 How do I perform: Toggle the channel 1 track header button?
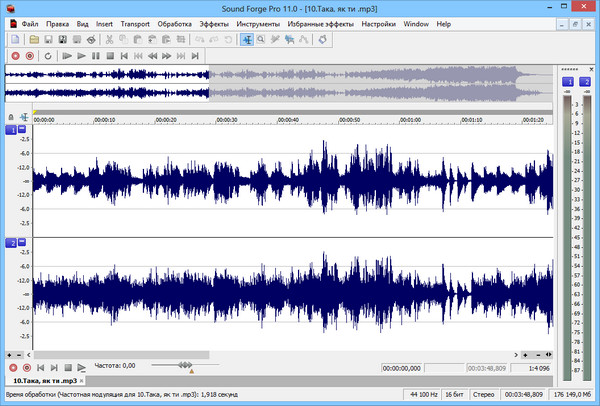click(x=11, y=130)
